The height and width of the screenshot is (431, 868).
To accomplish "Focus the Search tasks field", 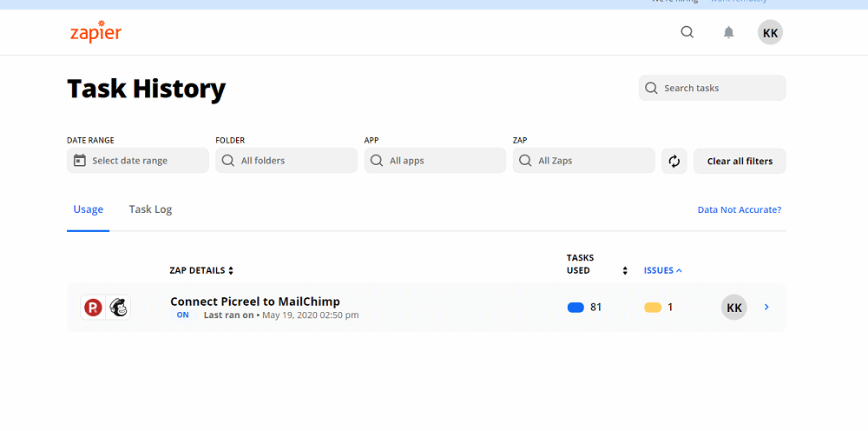I will [713, 88].
